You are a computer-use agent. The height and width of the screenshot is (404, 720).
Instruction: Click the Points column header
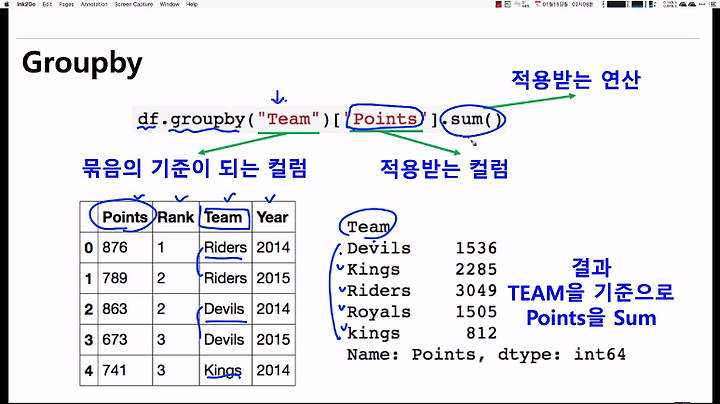[125, 217]
